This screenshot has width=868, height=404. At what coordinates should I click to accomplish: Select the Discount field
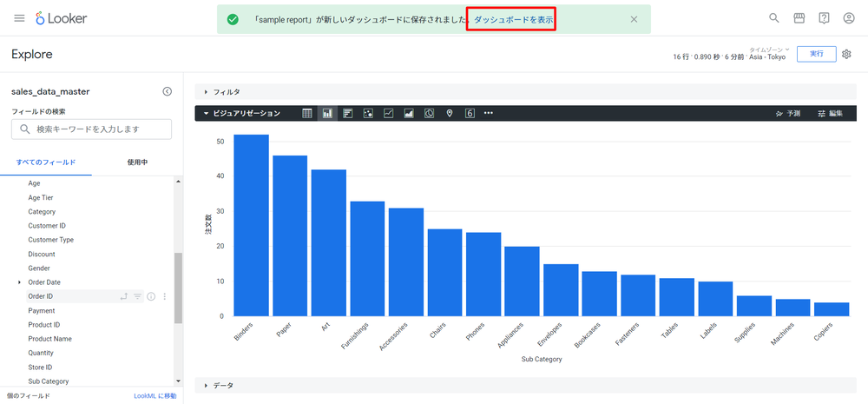click(x=42, y=254)
